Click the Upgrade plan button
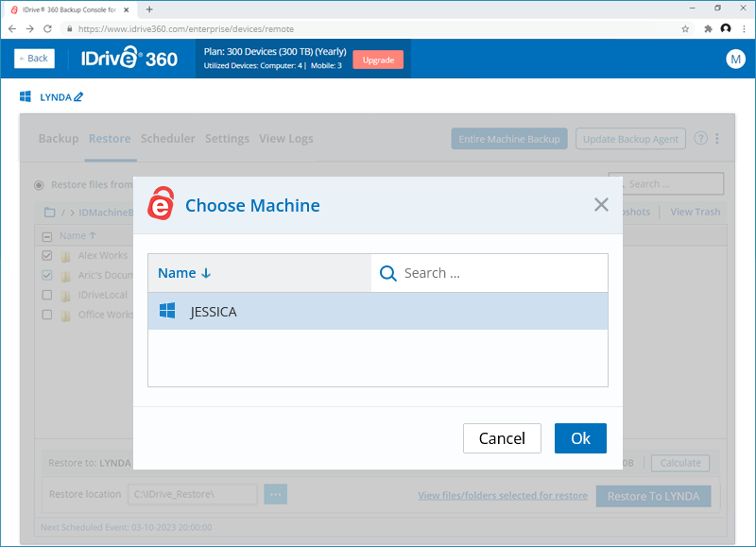 click(378, 60)
